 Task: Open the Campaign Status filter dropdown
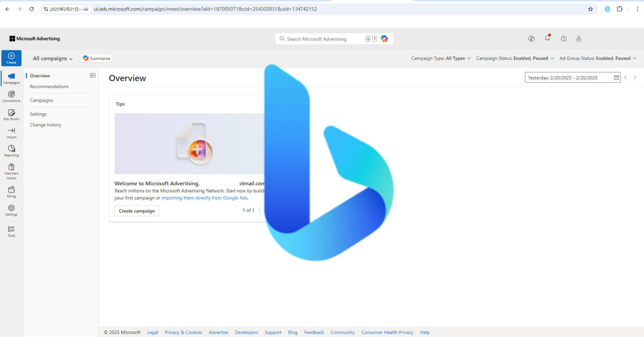tap(515, 58)
